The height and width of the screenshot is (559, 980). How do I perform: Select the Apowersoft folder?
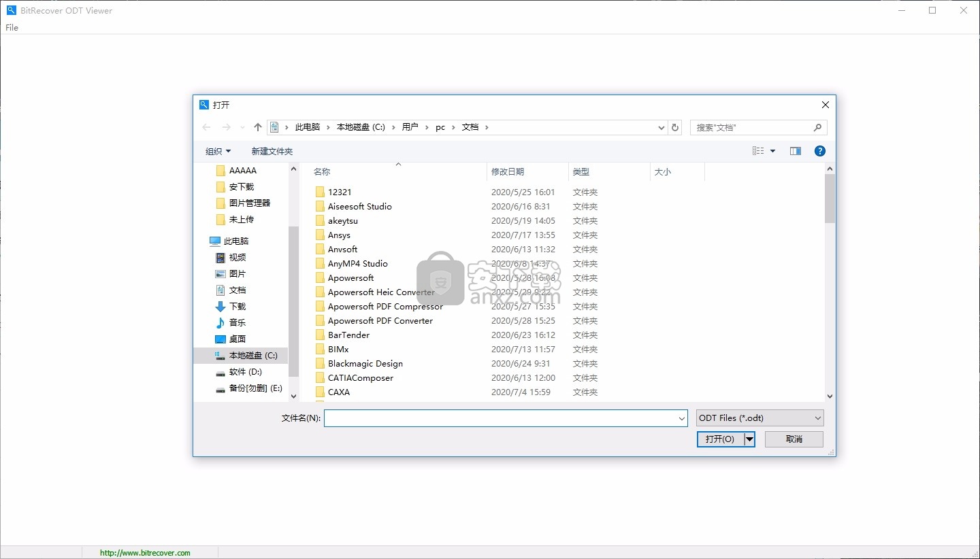tap(350, 278)
